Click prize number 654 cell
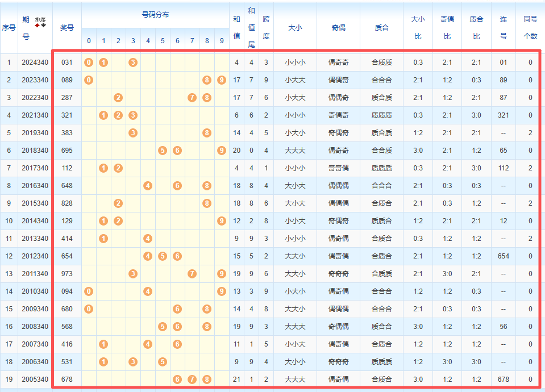 (67, 256)
